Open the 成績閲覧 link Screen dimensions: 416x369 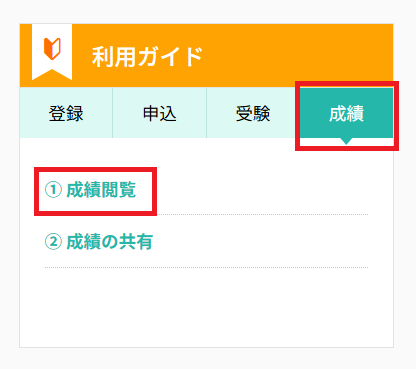pyautogui.click(x=91, y=190)
